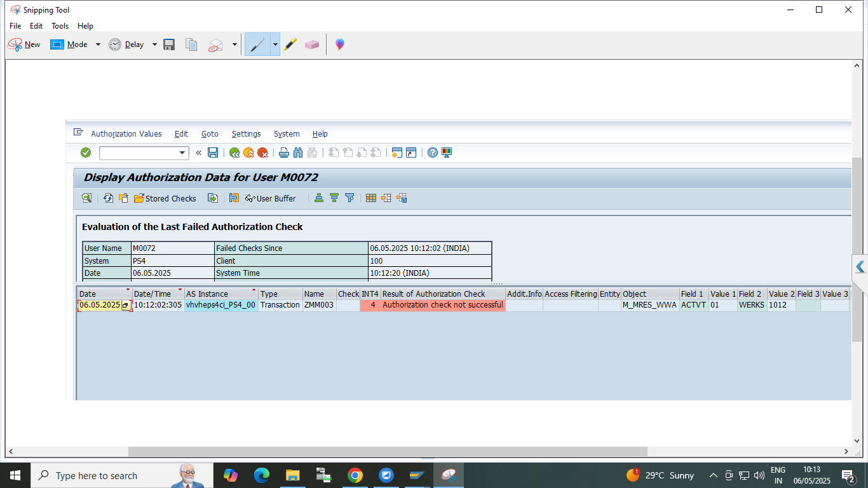Image resolution: width=868 pixels, height=488 pixels.
Task: Select the Highlighter tool
Action: pyautogui.click(x=290, y=44)
